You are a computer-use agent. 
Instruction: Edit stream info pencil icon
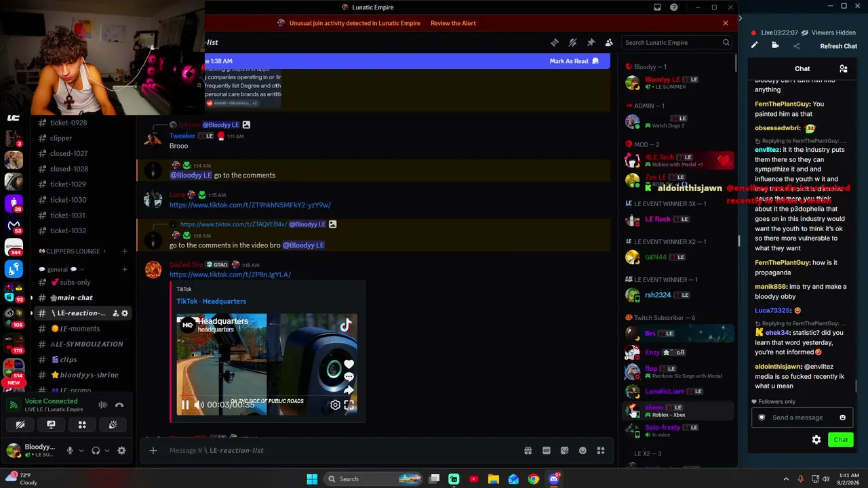coord(754,45)
